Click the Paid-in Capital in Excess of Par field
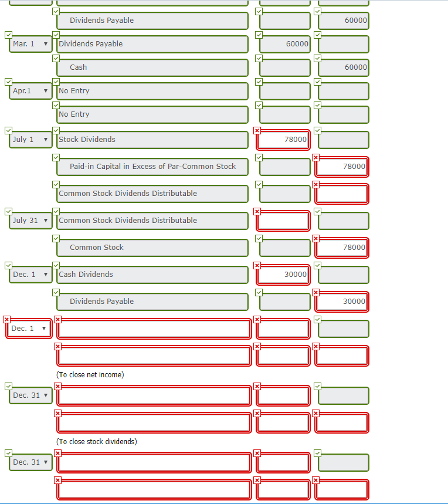 coord(152,166)
